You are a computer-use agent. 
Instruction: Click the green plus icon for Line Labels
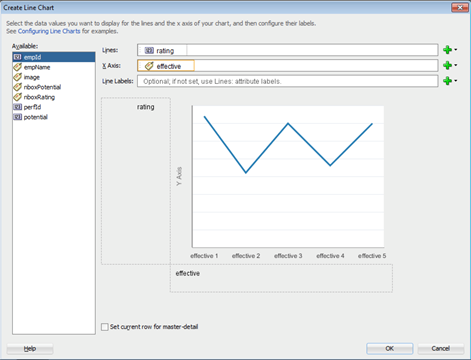point(447,81)
